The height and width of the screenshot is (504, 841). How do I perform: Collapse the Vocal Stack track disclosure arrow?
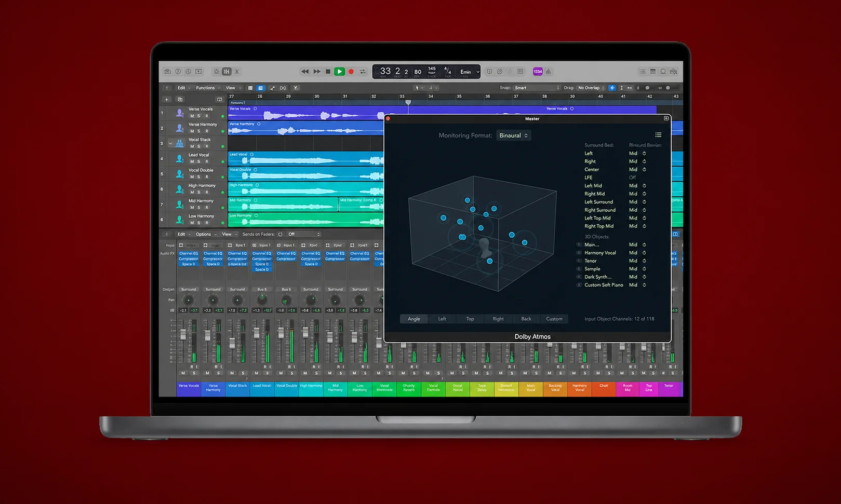coord(170,143)
